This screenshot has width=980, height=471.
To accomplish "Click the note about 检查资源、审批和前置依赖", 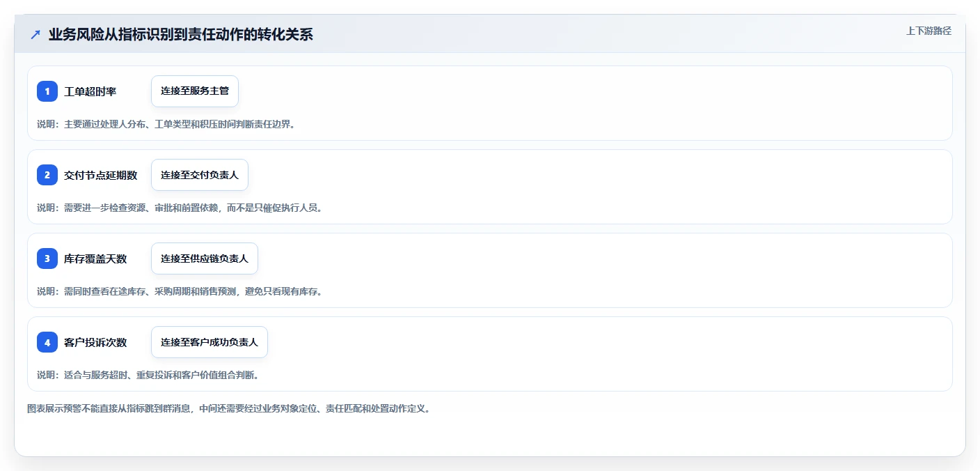I will coord(180,208).
